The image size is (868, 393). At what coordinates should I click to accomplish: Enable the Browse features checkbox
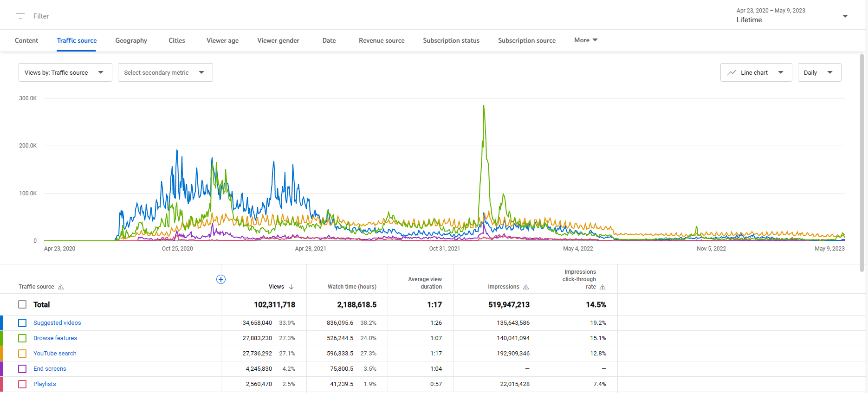click(22, 338)
